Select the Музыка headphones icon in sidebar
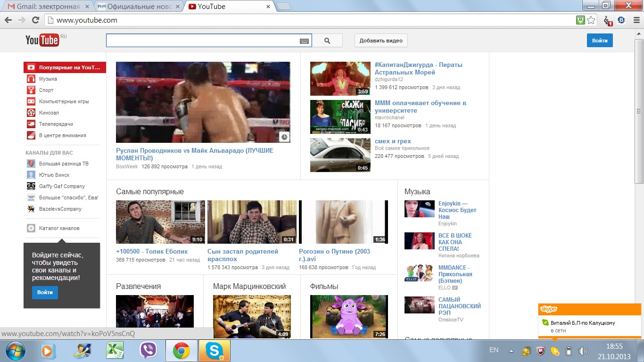This screenshot has width=644, height=362. point(31,79)
